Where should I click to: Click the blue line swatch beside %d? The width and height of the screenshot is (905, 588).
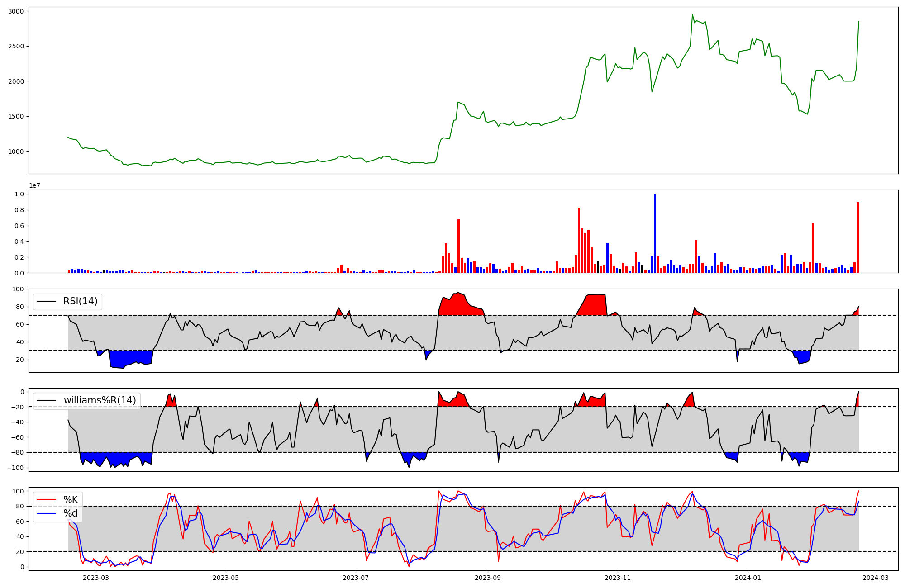(x=47, y=513)
